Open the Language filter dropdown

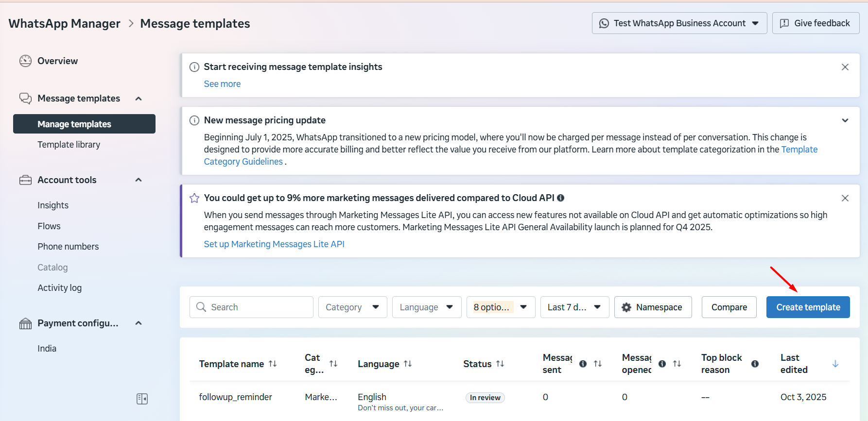click(x=426, y=307)
